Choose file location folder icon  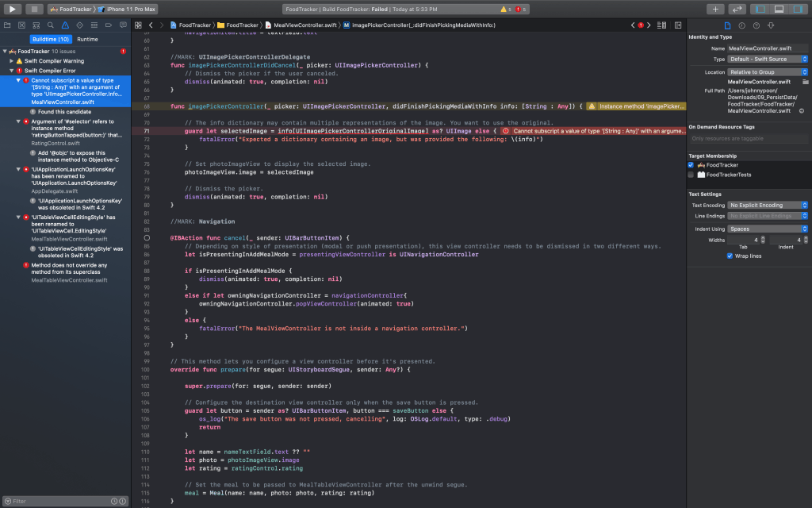click(x=806, y=82)
